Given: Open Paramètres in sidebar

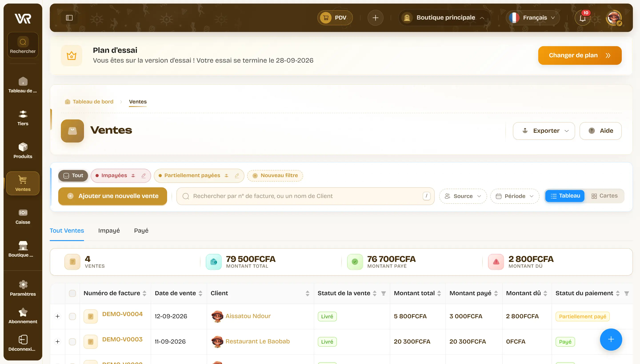Looking at the screenshot, I should [x=23, y=288].
